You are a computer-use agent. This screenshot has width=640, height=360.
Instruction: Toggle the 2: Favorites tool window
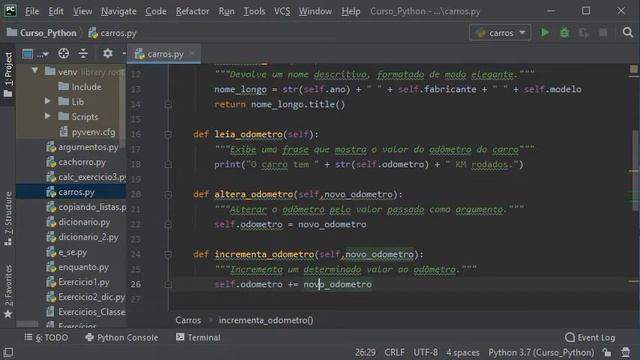click(8, 292)
